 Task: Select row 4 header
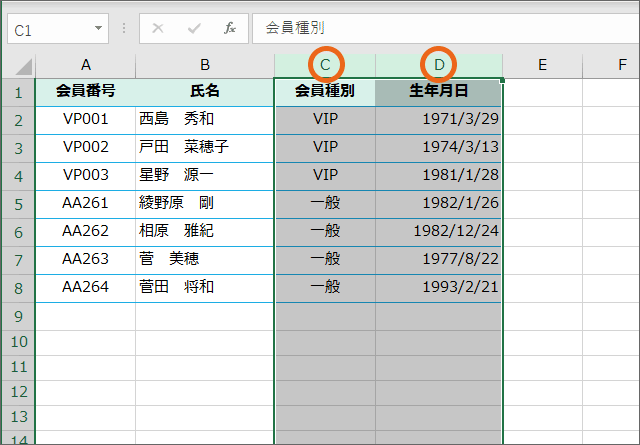coord(18,177)
